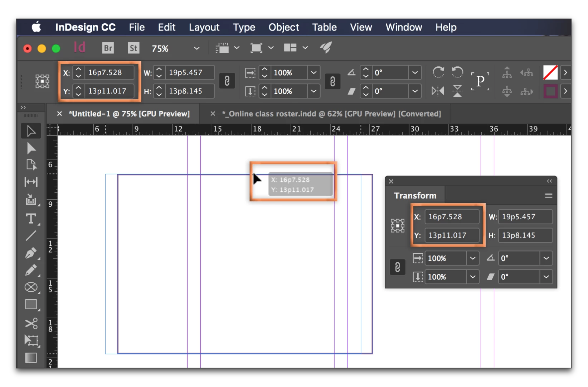Open the Object menu
The image size is (588, 387).
coord(283,27)
